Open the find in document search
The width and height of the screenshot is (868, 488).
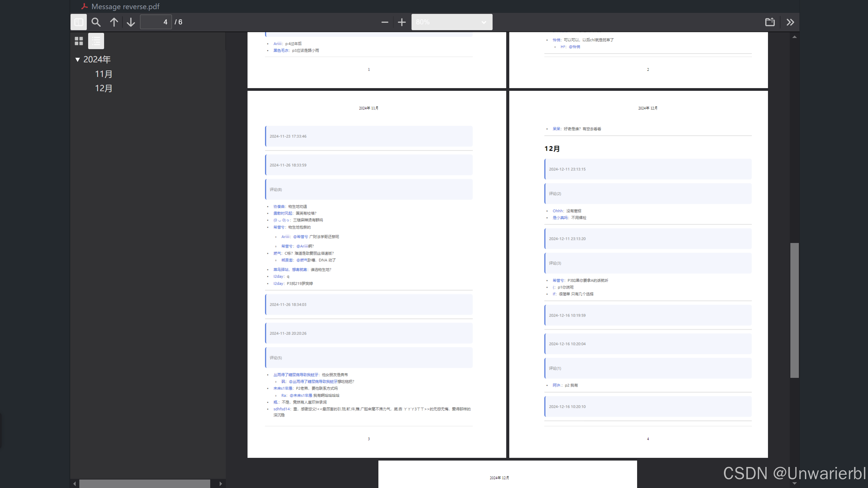(96, 22)
